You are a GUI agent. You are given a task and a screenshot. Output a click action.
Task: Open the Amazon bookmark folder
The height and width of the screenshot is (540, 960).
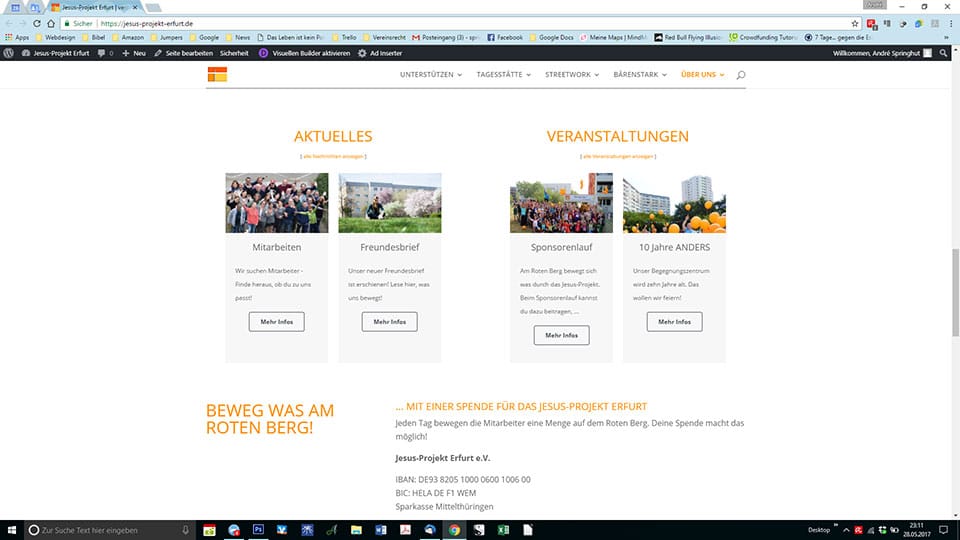(128, 37)
